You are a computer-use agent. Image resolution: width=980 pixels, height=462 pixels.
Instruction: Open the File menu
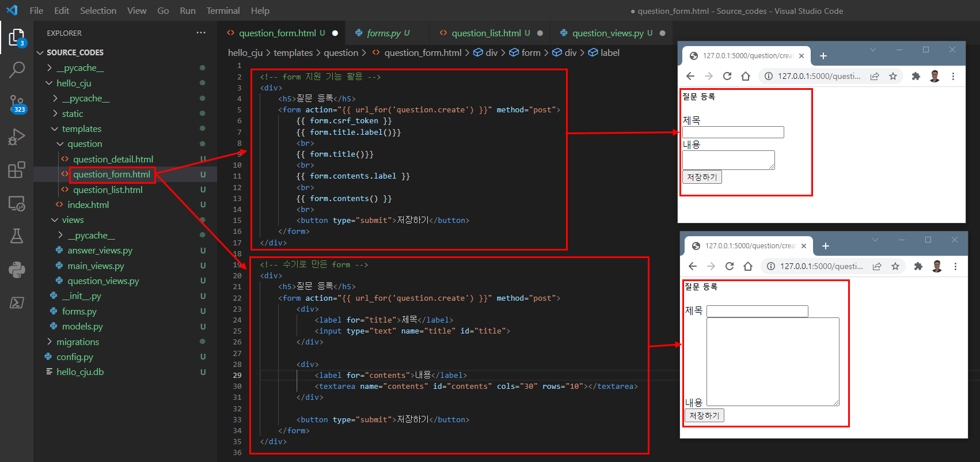tap(36, 10)
